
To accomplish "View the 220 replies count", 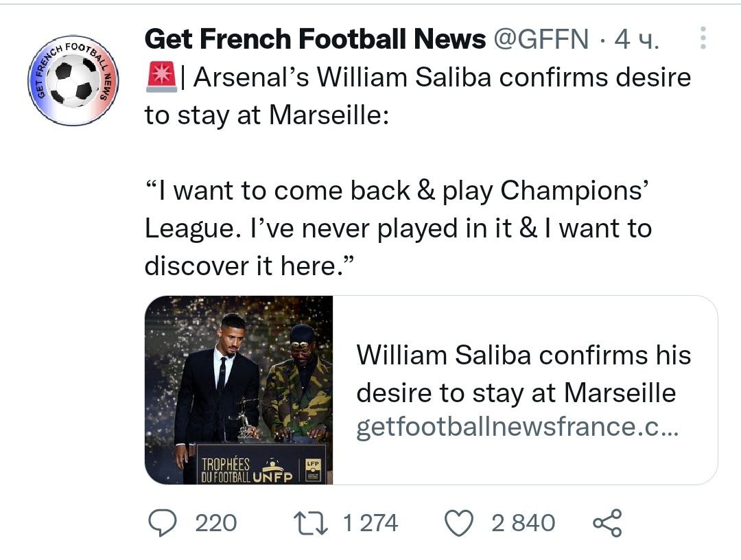I will (x=216, y=524).
